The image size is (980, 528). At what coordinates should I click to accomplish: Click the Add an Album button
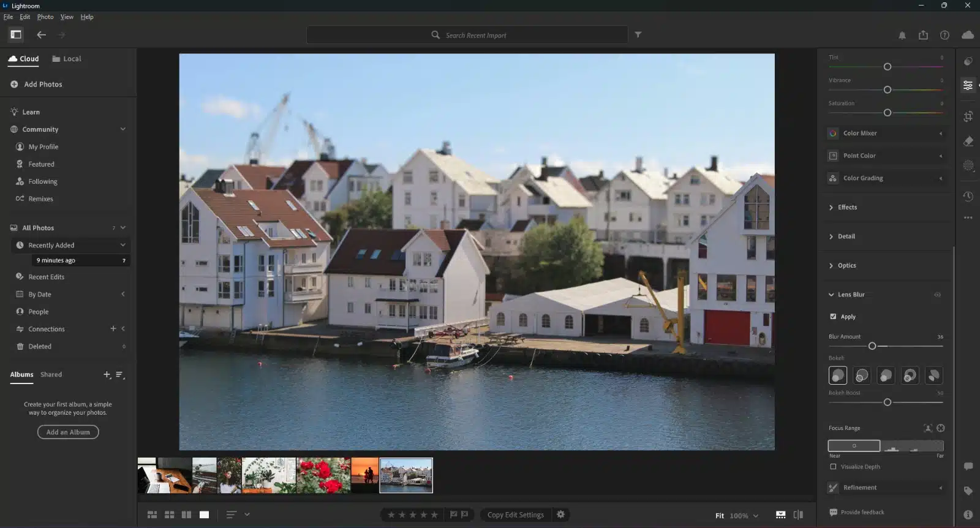tap(68, 432)
